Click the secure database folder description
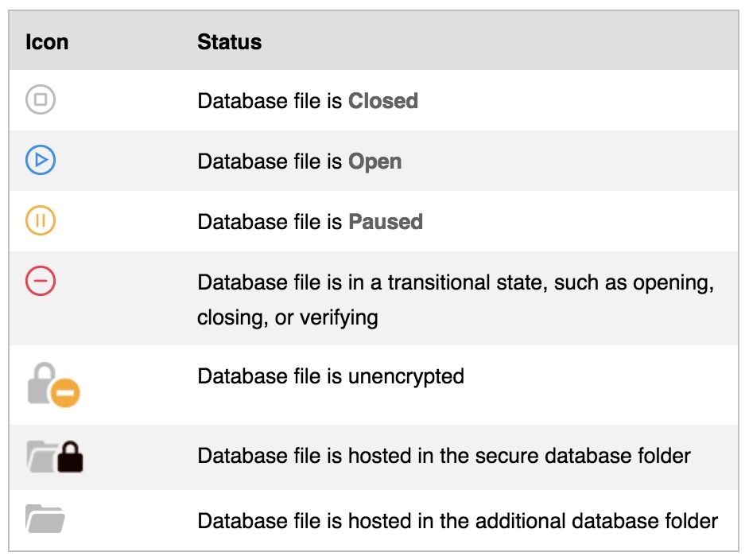This screenshot has width=749, height=560. click(x=444, y=456)
